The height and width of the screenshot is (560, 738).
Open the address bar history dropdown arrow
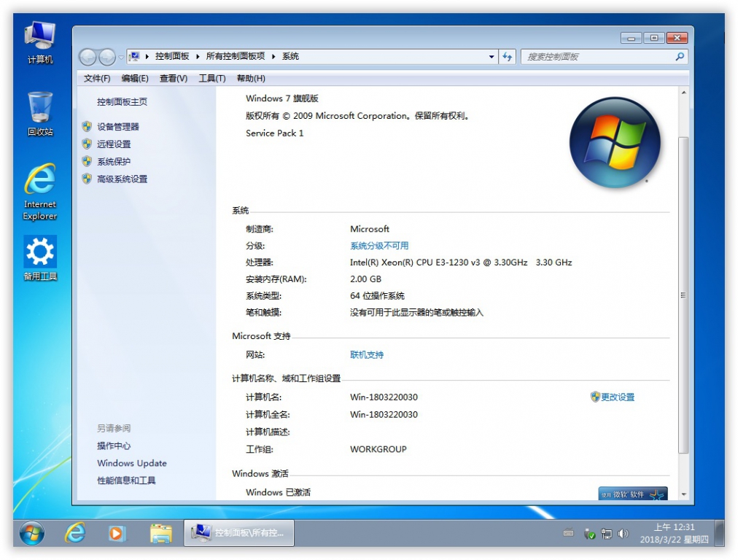coord(492,57)
